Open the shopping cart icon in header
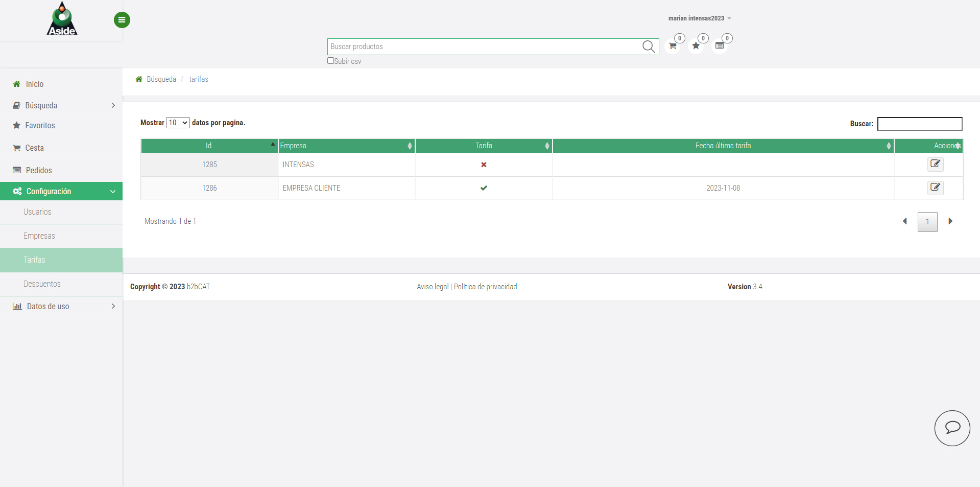 pyautogui.click(x=673, y=46)
